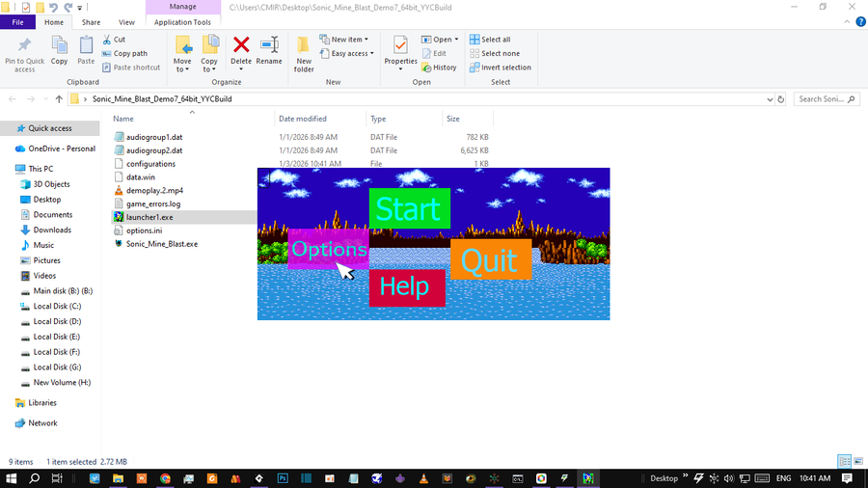868x488 pixels.
Task: Sort by the Date modified column
Action: [302, 119]
